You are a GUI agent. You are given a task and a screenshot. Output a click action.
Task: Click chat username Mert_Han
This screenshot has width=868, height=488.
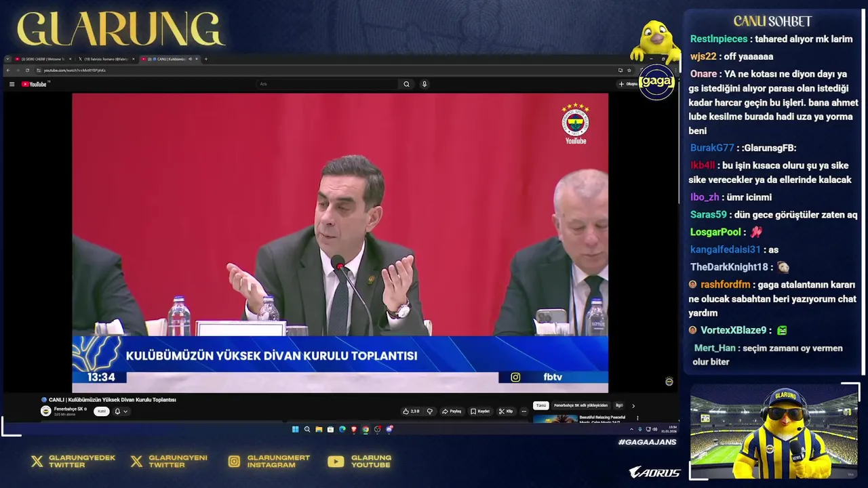[715, 348]
